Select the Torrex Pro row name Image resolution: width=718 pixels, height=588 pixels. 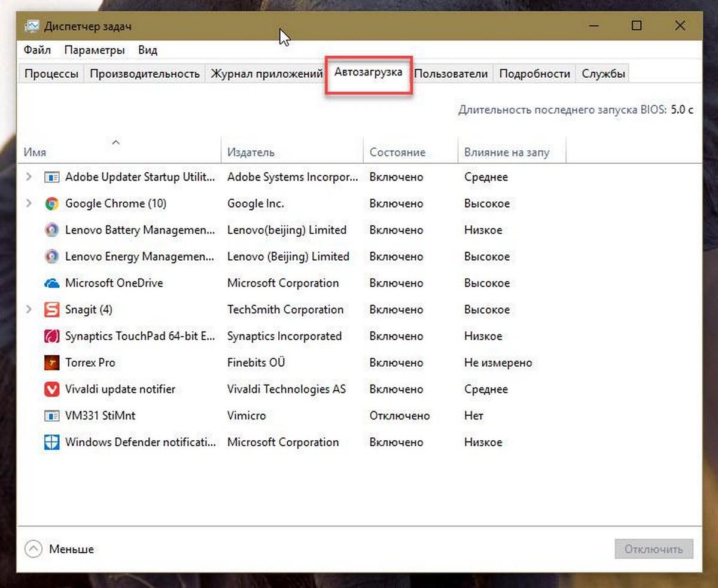pos(90,362)
